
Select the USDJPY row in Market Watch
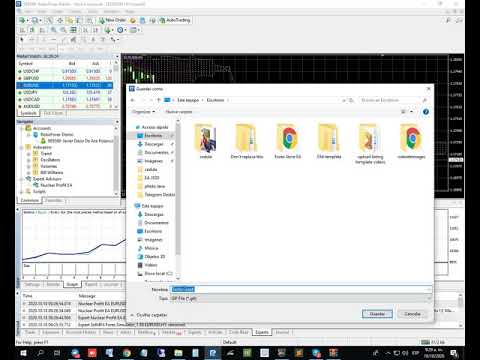point(65,92)
